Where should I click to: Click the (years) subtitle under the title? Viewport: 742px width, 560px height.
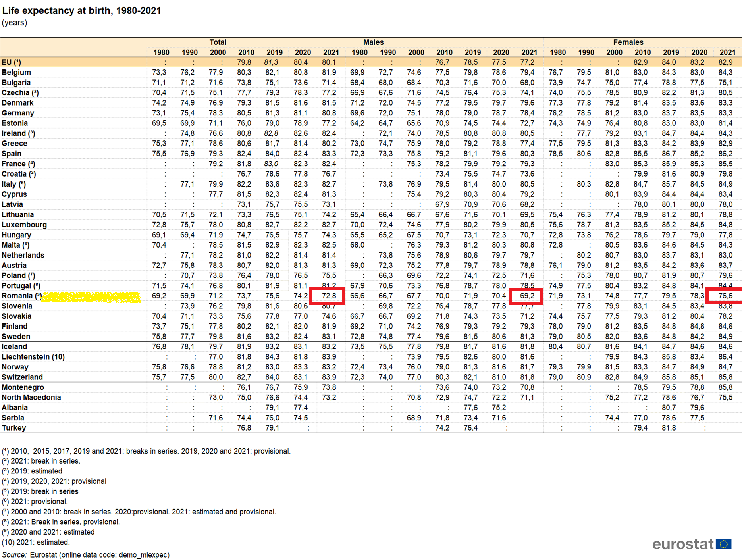coord(15,23)
